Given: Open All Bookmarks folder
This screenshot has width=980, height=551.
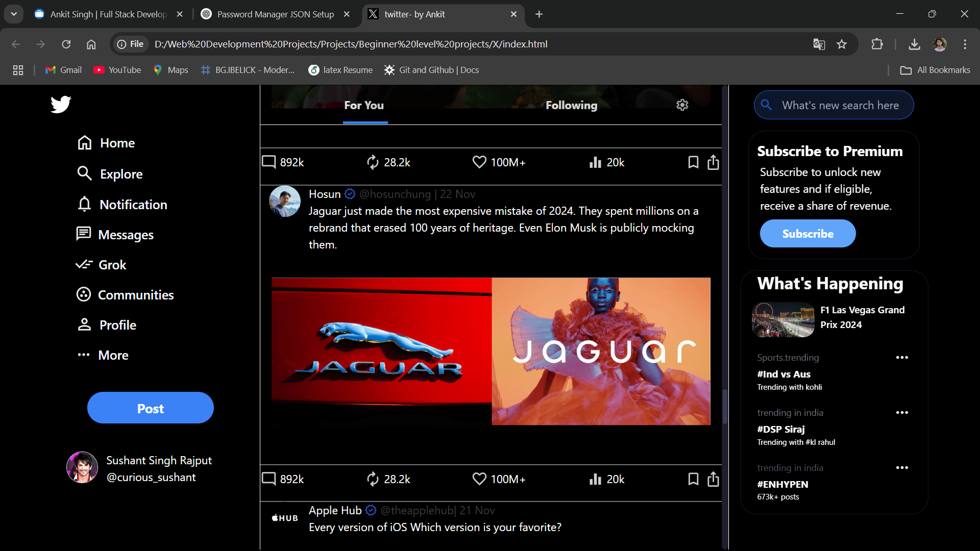Looking at the screenshot, I should 935,70.
